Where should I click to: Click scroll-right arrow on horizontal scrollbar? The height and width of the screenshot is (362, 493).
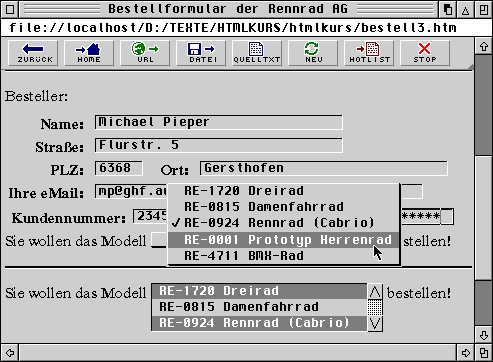pyautogui.click(x=466, y=353)
